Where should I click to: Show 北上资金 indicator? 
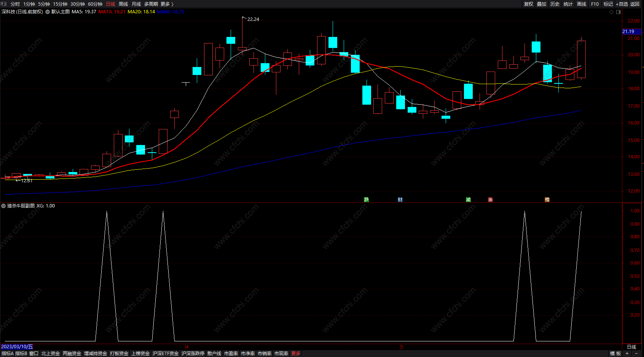[x=51, y=354]
